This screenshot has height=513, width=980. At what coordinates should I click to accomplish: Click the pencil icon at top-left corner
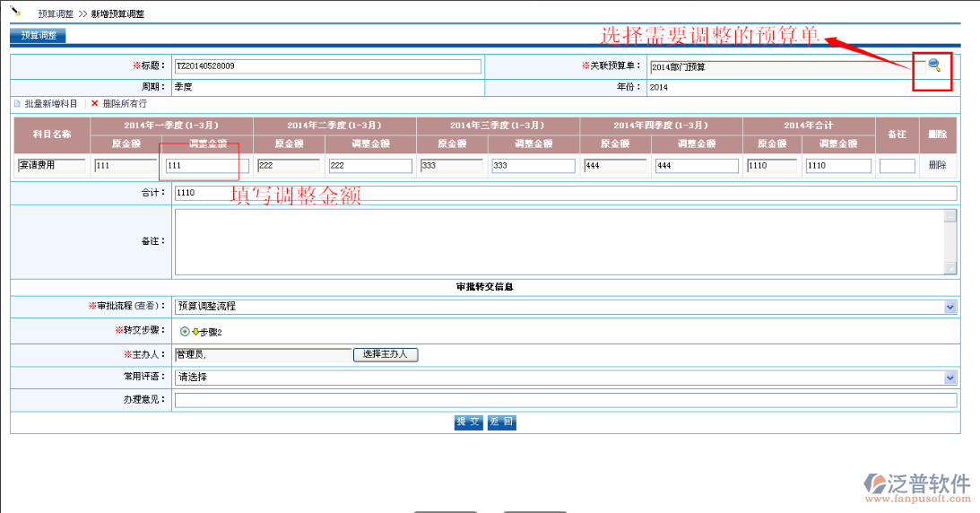point(15,13)
